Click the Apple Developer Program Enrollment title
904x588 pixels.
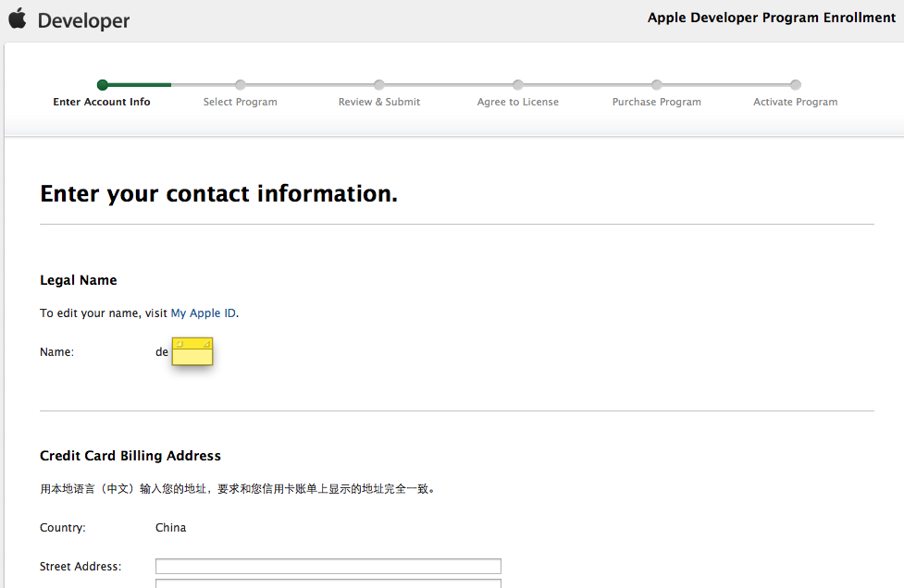(x=772, y=18)
